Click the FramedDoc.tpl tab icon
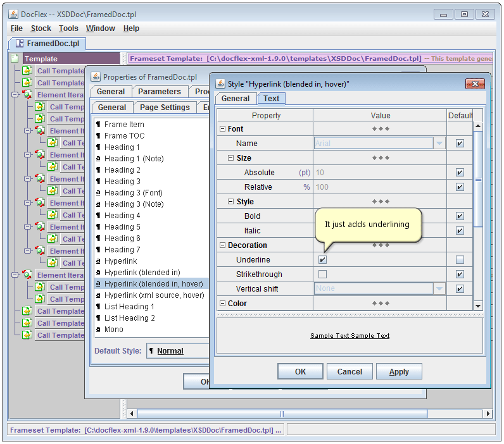504x444 pixels. (19, 44)
